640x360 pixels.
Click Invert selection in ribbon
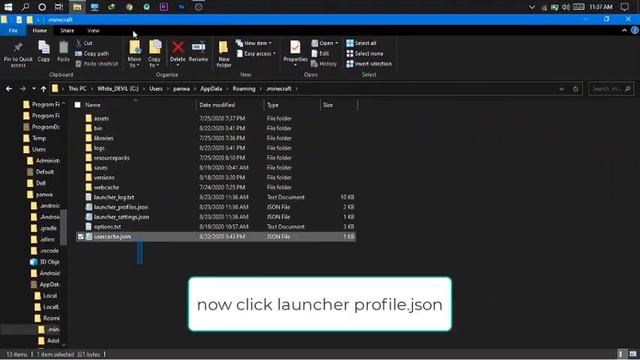tap(369, 64)
